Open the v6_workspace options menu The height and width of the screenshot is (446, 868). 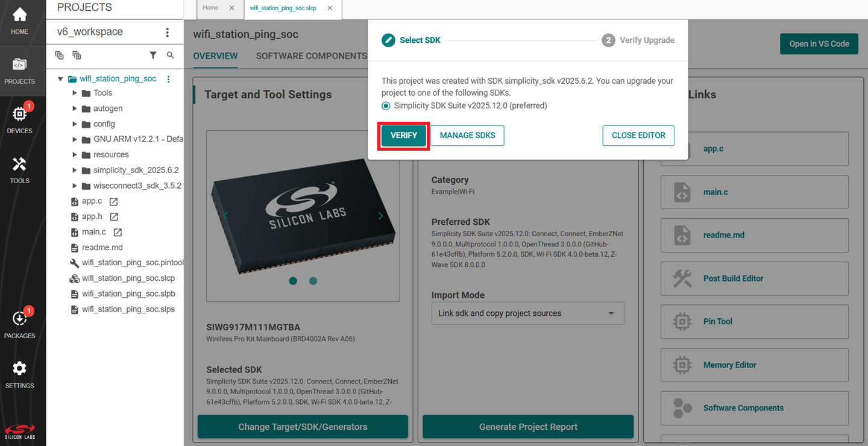click(x=168, y=31)
